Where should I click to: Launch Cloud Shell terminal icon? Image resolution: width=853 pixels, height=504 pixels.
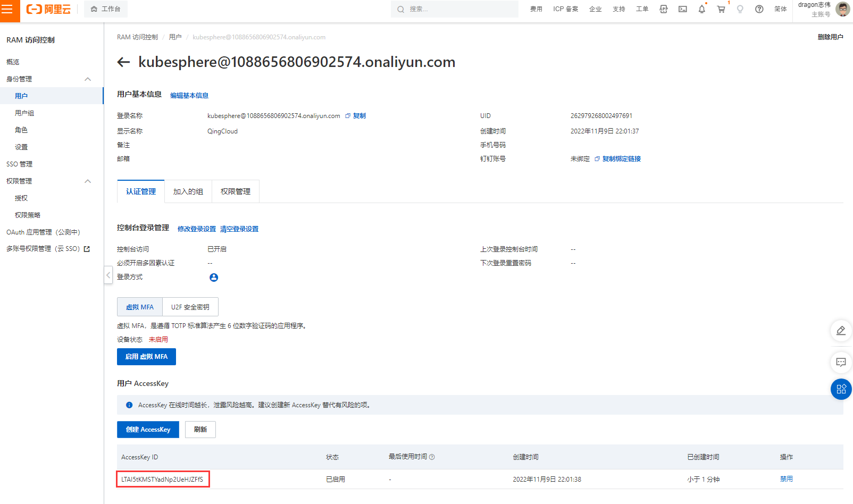pyautogui.click(x=683, y=9)
